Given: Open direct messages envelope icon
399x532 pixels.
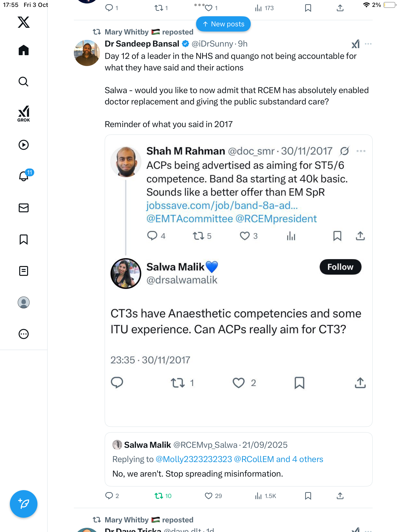Looking at the screenshot, I should 24,208.
